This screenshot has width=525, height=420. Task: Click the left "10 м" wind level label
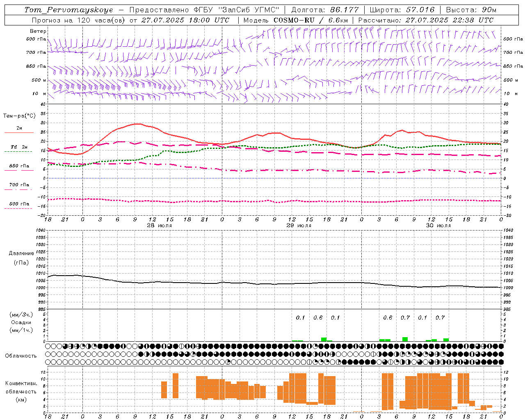point(39,94)
